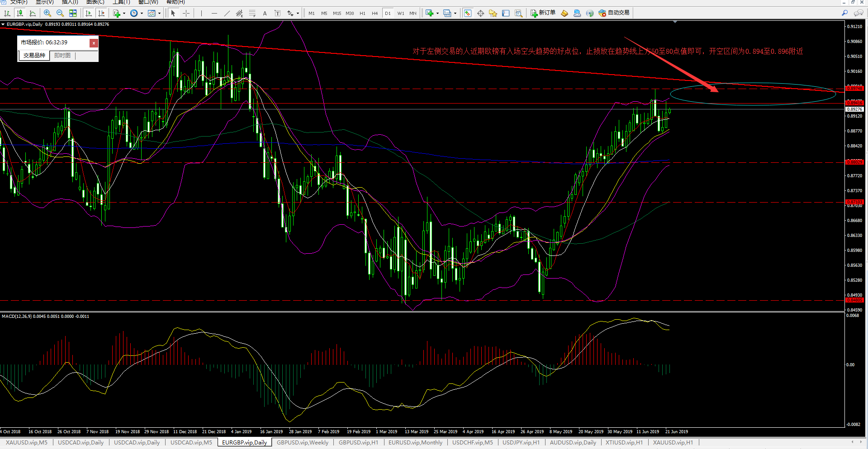This screenshot has height=449, width=868.
Task: Switch chart to line chart style
Action: tap(33, 13)
